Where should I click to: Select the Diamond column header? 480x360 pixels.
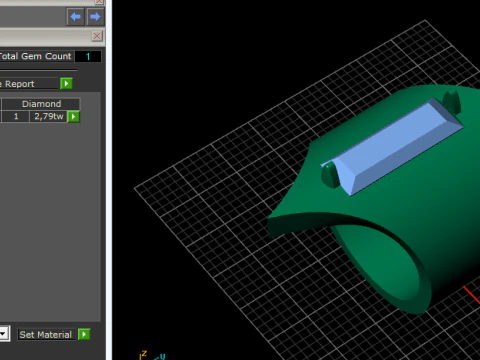41,104
